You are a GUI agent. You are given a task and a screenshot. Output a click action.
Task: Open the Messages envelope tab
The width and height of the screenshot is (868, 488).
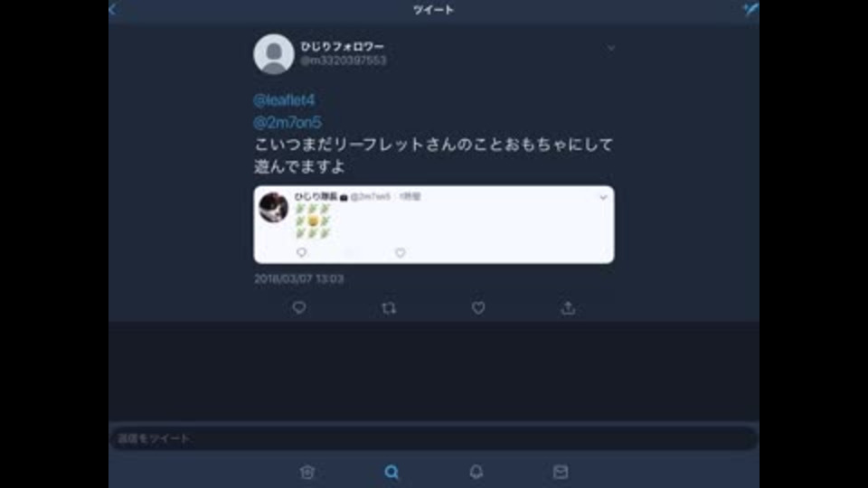tap(561, 472)
